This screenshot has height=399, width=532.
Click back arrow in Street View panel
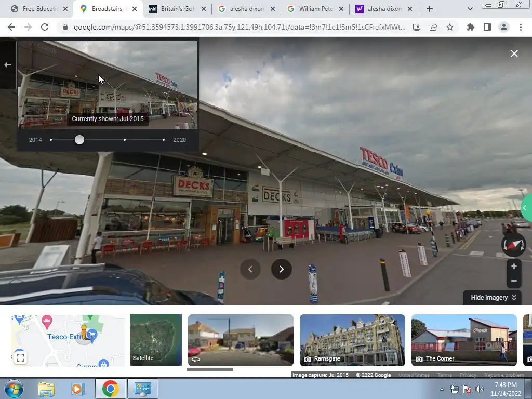pos(8,65)
